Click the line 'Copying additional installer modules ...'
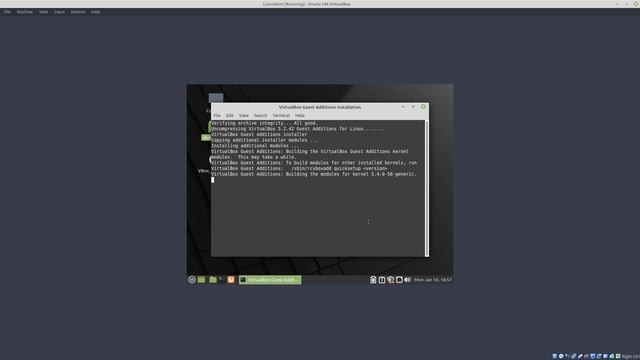 click(x=264, y=140)
